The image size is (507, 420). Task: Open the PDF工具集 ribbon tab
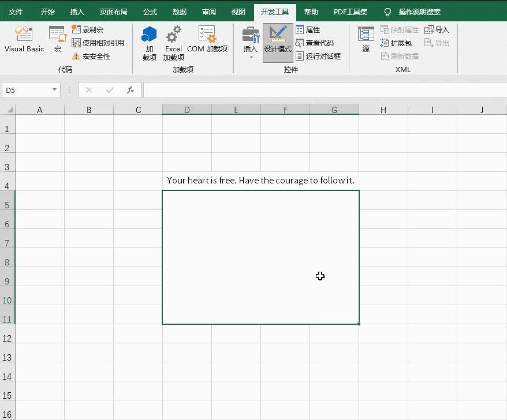point(349,11)
